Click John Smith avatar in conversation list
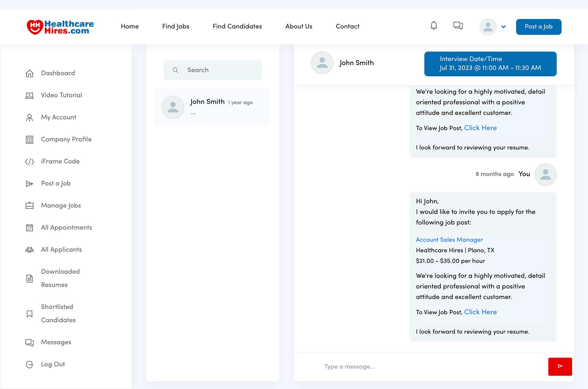 [173, 107]
